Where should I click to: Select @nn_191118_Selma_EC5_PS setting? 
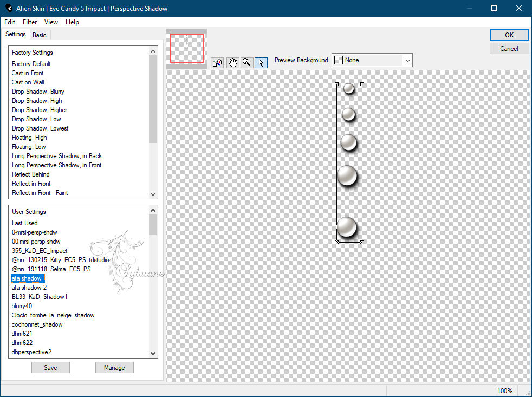click(51, 269)
